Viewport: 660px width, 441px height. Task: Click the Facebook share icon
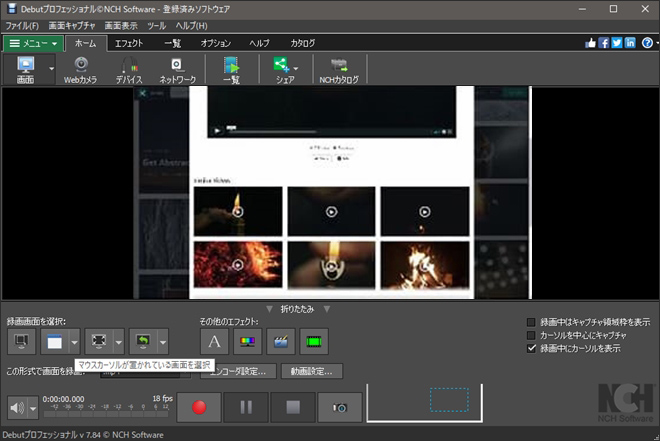click(x=604, y=43)
